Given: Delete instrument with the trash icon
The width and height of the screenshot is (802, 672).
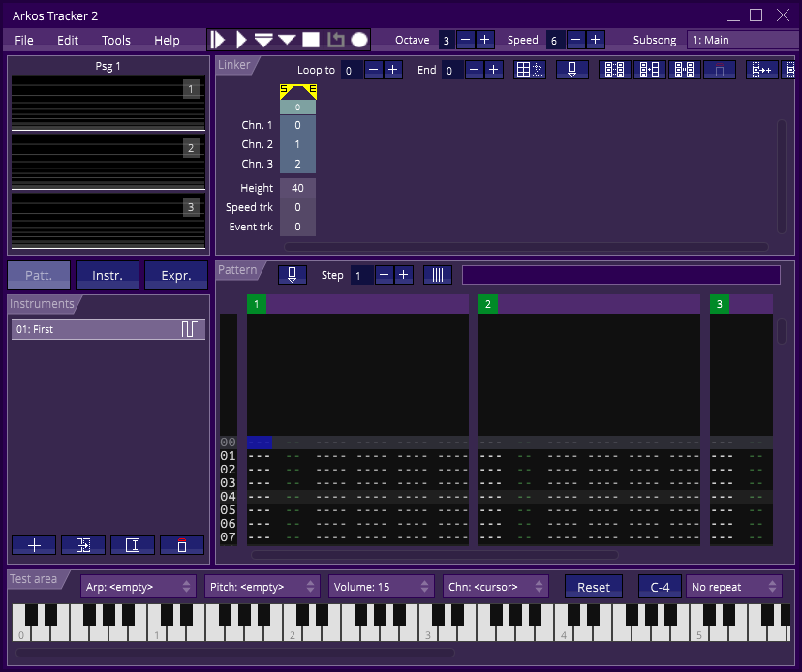Looking at the screenshot, I should pyautogui.click(x=182, y=546).
